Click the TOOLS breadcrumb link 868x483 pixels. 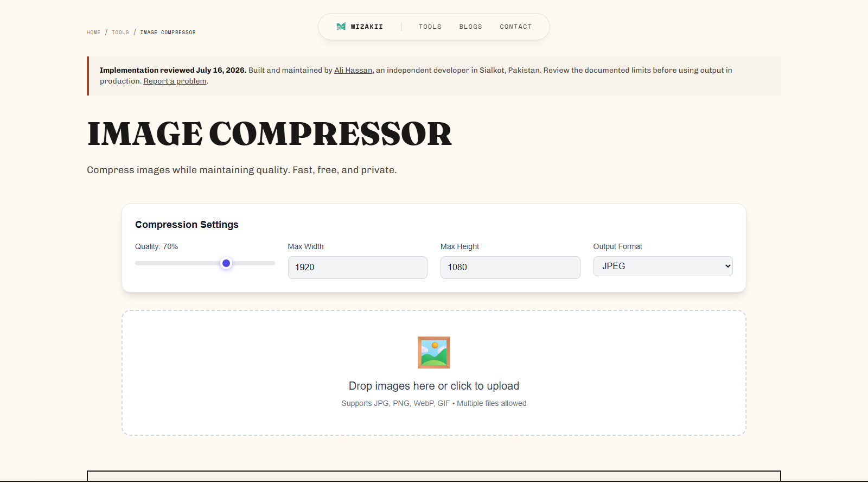click(120, 33)
